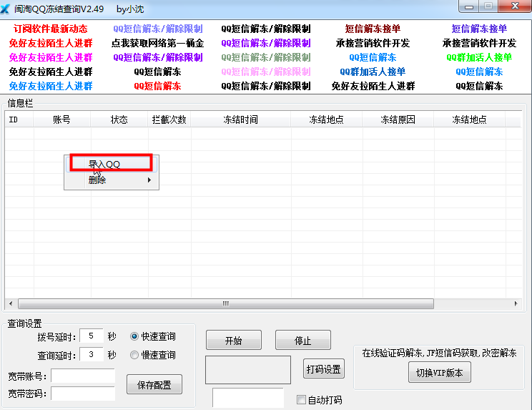
Task: Click the captcha image box below 开始
Action: [248, 370]
